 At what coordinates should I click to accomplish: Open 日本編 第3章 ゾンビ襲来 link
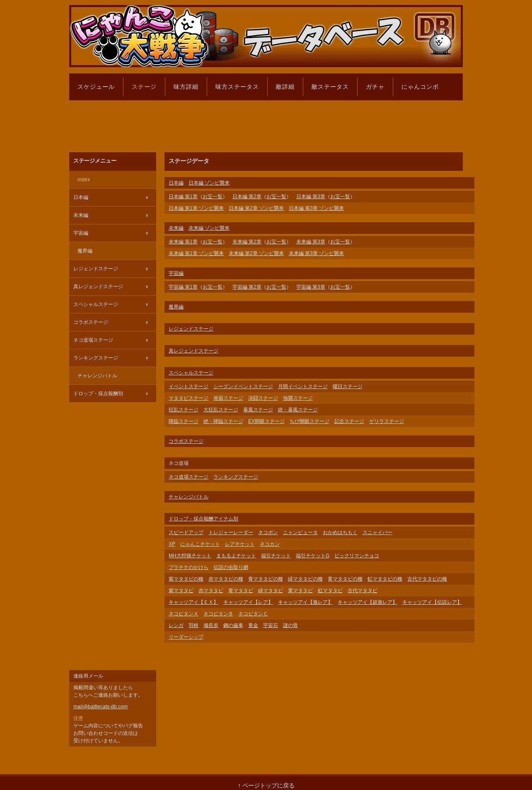pyautogui.click(x=316, y=208)
